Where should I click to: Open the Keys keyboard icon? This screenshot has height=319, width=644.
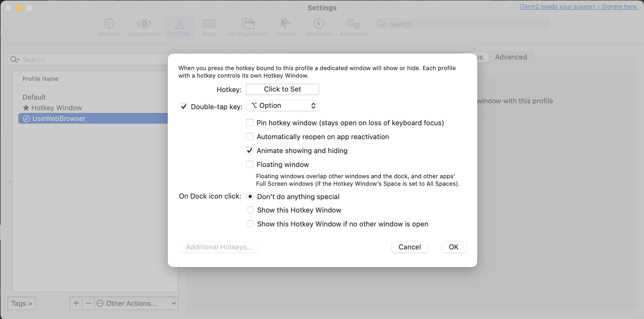(x=209, y=24)
